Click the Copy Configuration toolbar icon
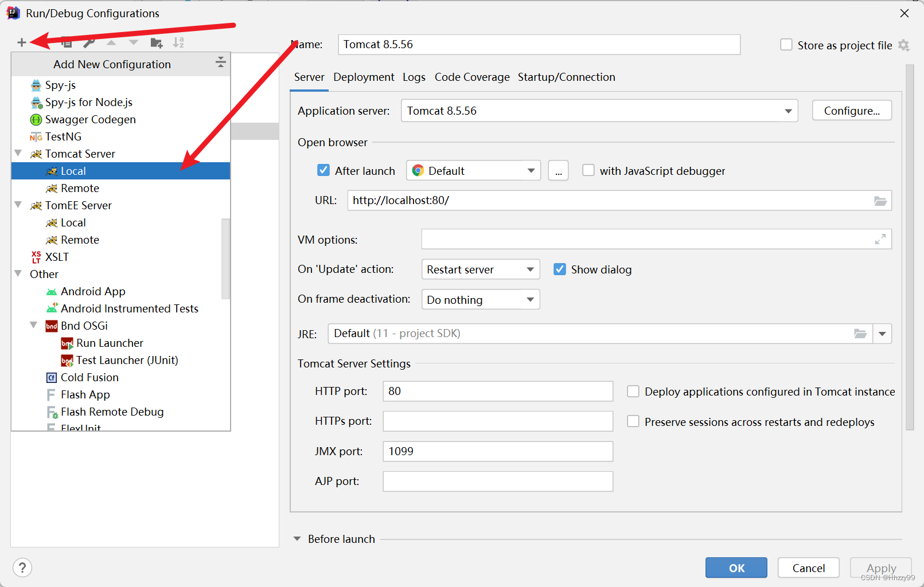The width and height of the screenshot is (924, 587). [67, 42]
